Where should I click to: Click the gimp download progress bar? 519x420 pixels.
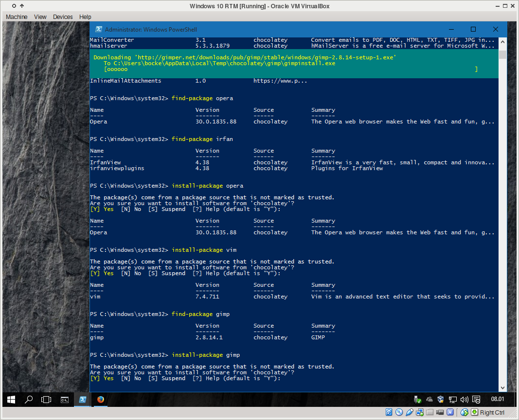(x=290, y=69)
